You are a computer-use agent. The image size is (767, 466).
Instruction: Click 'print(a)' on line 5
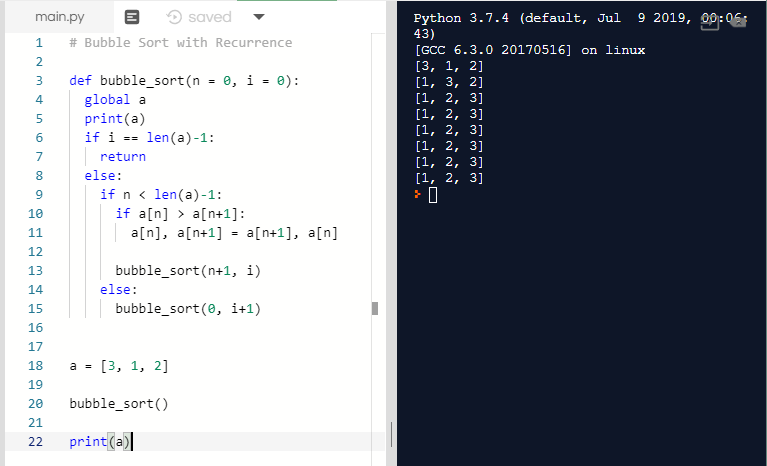click(115, 119)
